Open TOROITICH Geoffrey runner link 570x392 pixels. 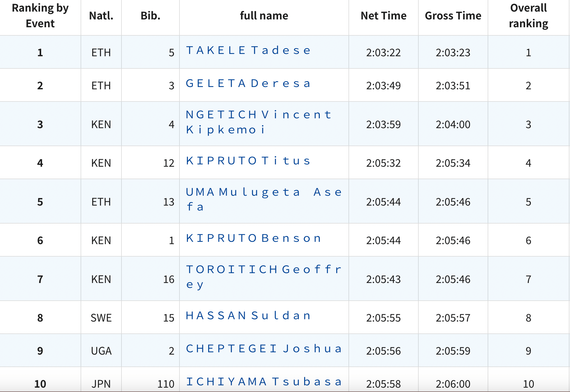click(263, 270)
